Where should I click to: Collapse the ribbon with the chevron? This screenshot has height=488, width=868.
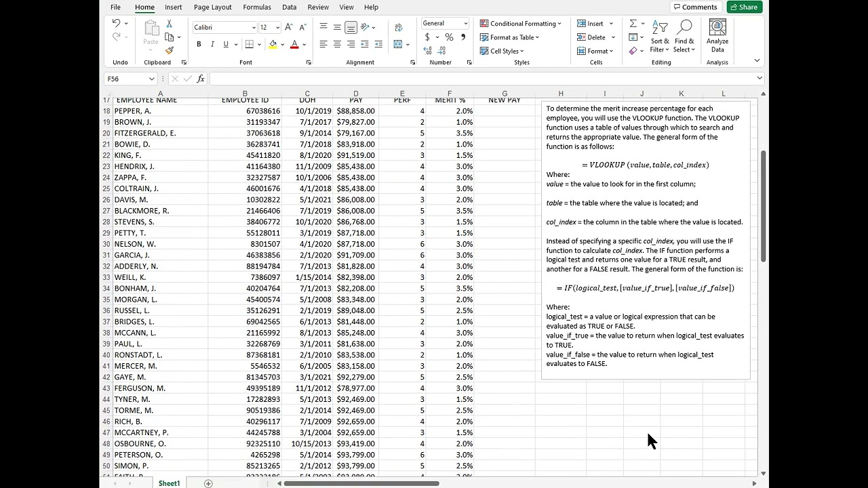click(x=757, y=60)
